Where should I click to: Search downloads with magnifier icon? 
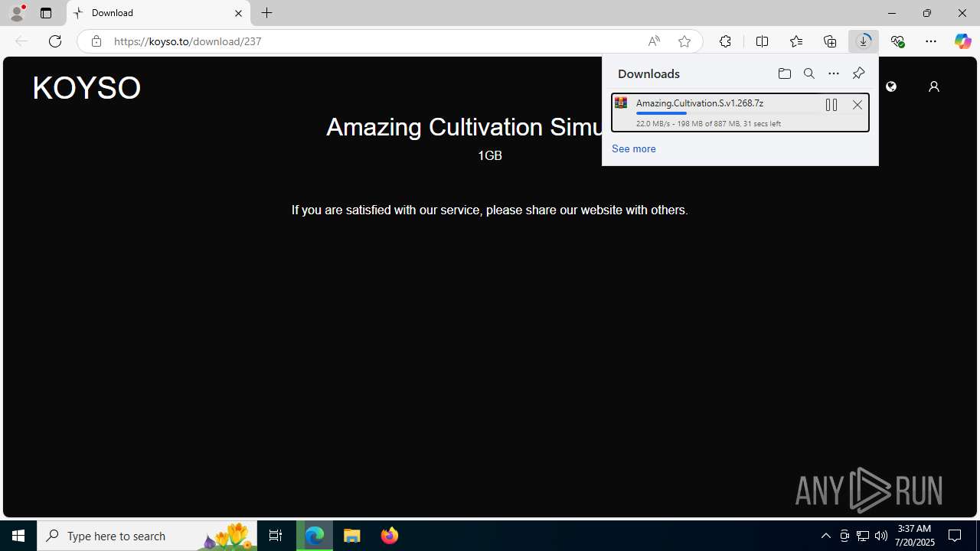pyautogui.click(x=809, y=73)
